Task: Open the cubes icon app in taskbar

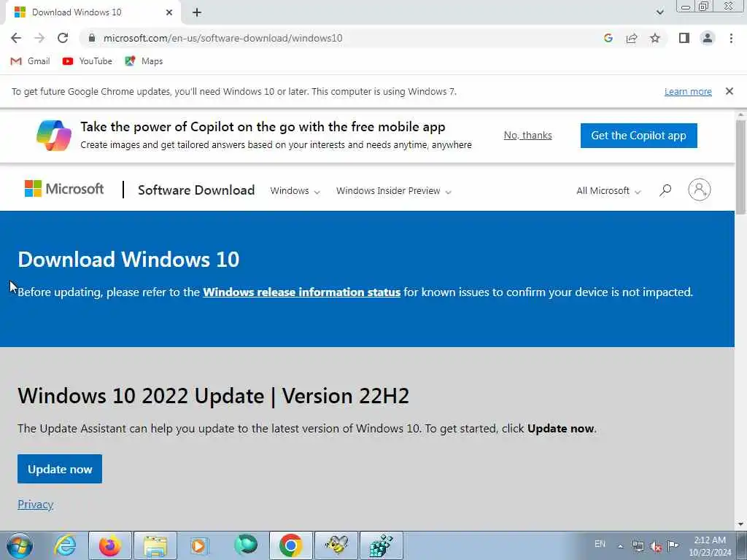Action: (381, 545)
